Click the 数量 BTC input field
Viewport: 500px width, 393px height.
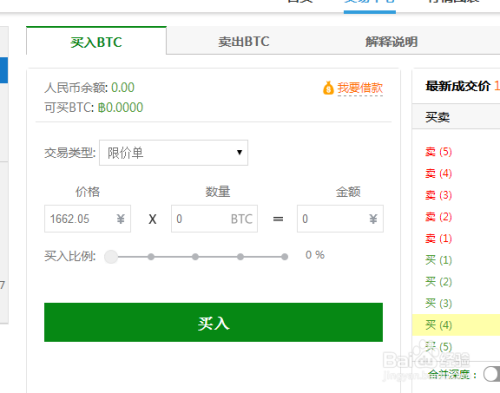click(214, 219)
